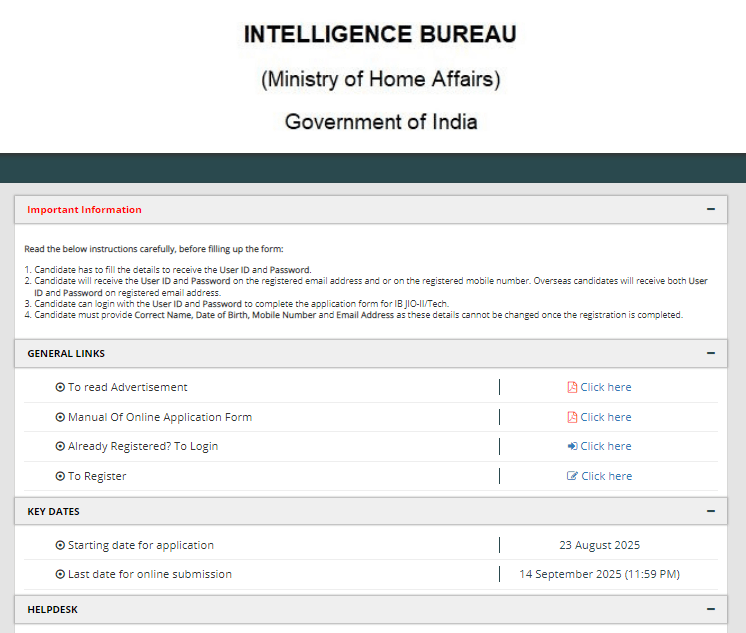Image resolution: width=746 pixels, height=633 pixels.
Task: Open the Manual Of Online Application 'Click here' link
Action: [605, 418]
